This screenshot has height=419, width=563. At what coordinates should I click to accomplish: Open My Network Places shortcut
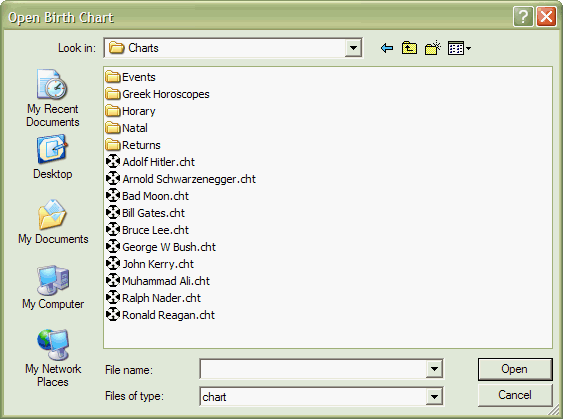click(x=53, y=358)
